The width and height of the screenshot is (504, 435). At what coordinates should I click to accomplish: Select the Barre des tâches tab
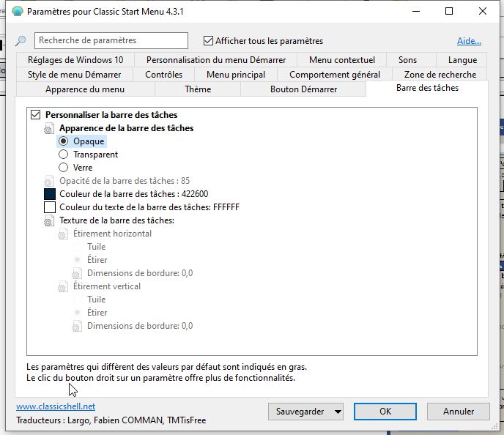[427, 88]
